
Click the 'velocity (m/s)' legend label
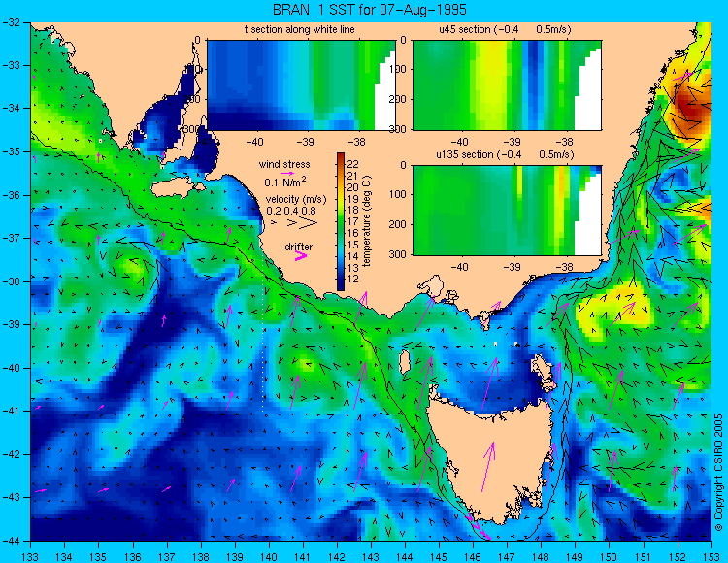tap(296, 200)
